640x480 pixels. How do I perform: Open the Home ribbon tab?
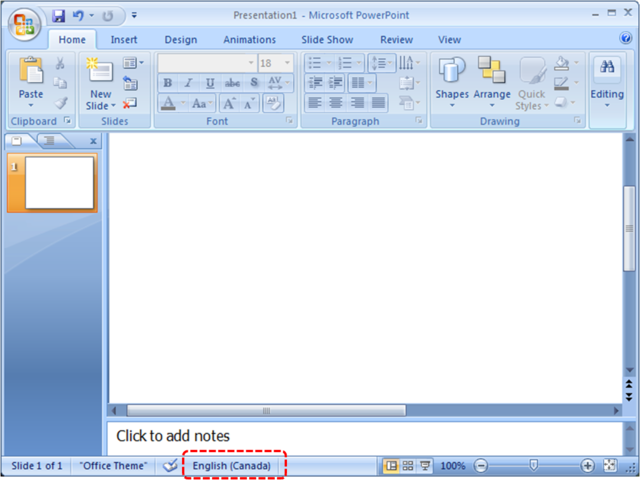click(72, 40)
